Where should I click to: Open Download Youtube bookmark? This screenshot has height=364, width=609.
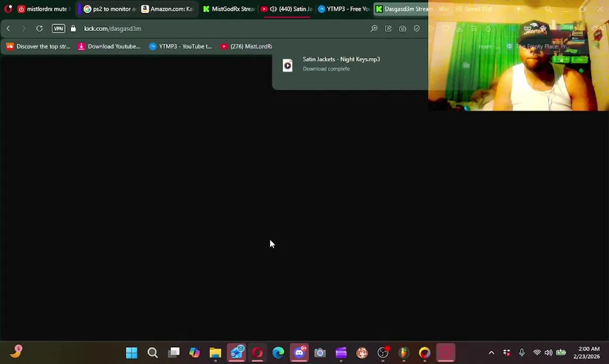click(x=109, y=47)
